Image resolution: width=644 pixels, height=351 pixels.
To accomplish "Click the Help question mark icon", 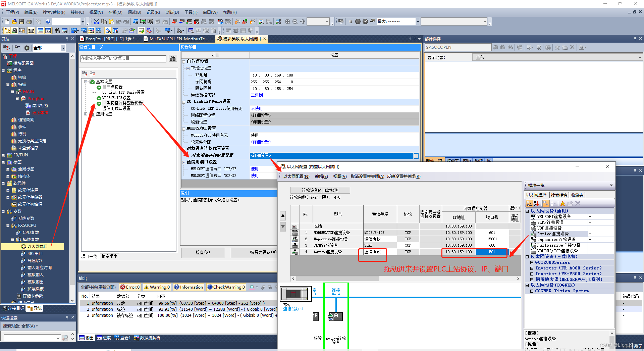I will point(48,21).
